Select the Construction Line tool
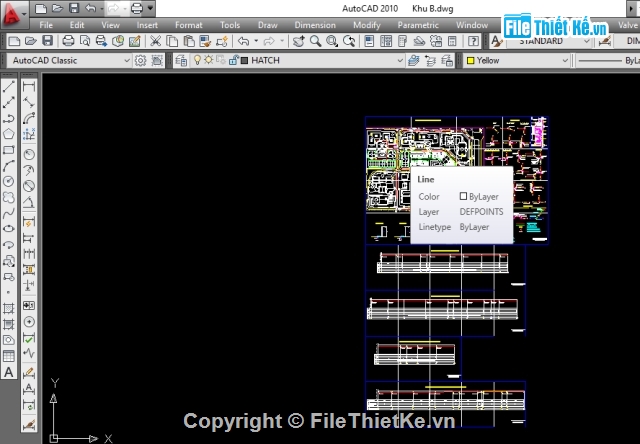This screenshot has height=444, width=640. point(9,102)
